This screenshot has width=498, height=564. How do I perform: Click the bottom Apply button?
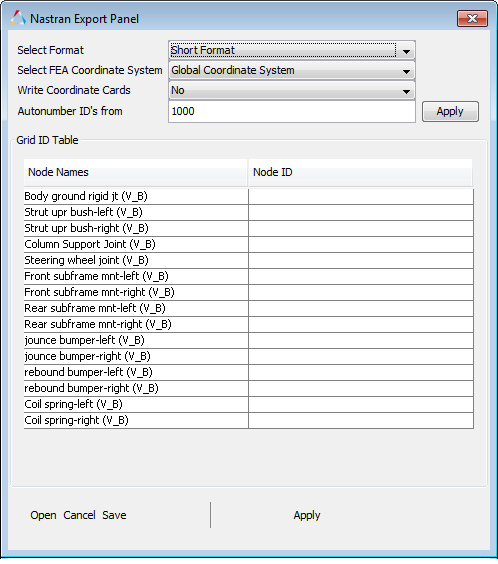(307, 515)
